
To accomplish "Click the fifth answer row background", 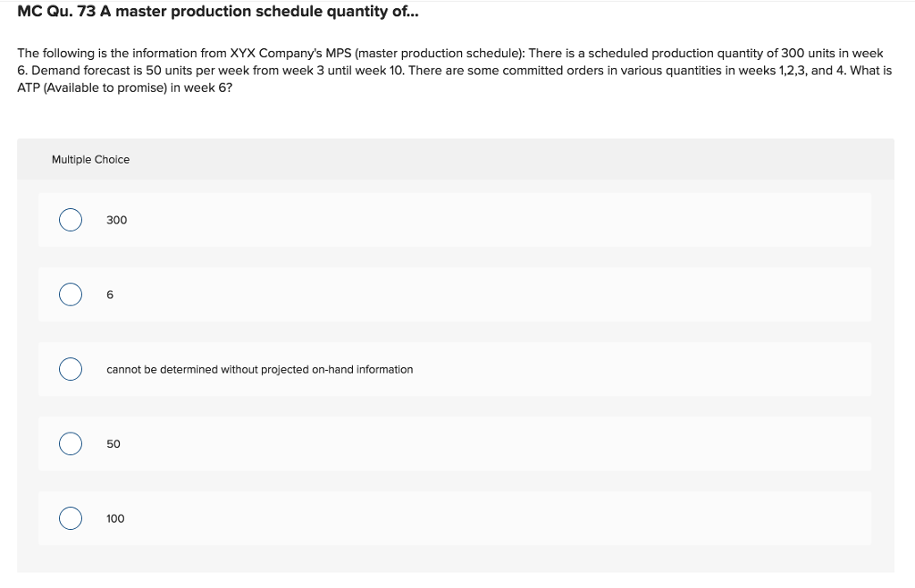I will (536, 518).
